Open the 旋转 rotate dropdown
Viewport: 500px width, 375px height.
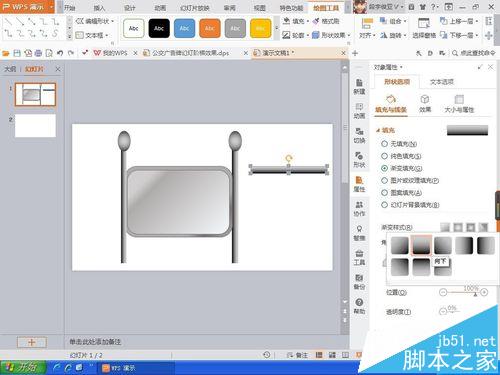(394, 35)
